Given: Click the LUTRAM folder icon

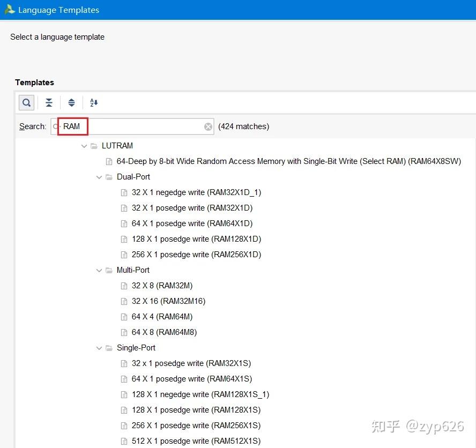Looking at the screenshot, I should [94, 145].
